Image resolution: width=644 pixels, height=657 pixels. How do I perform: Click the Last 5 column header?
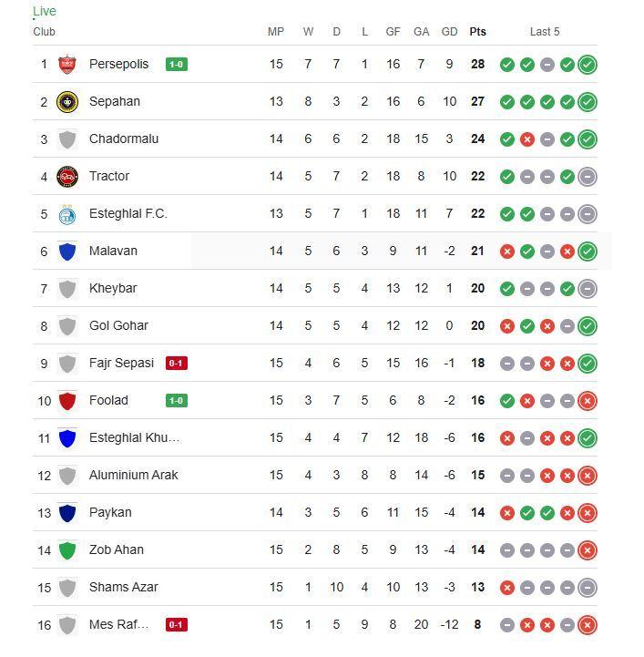545,32
